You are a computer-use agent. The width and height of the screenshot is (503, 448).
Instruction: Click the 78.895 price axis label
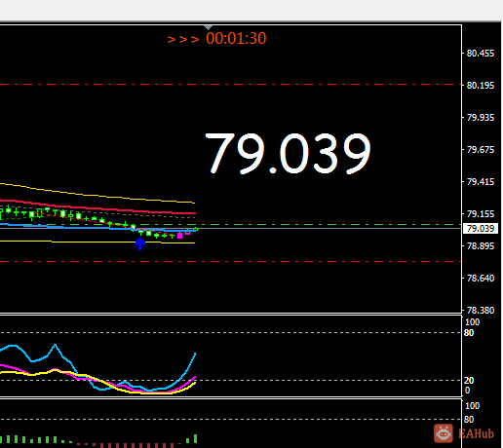tap(481, 246)
